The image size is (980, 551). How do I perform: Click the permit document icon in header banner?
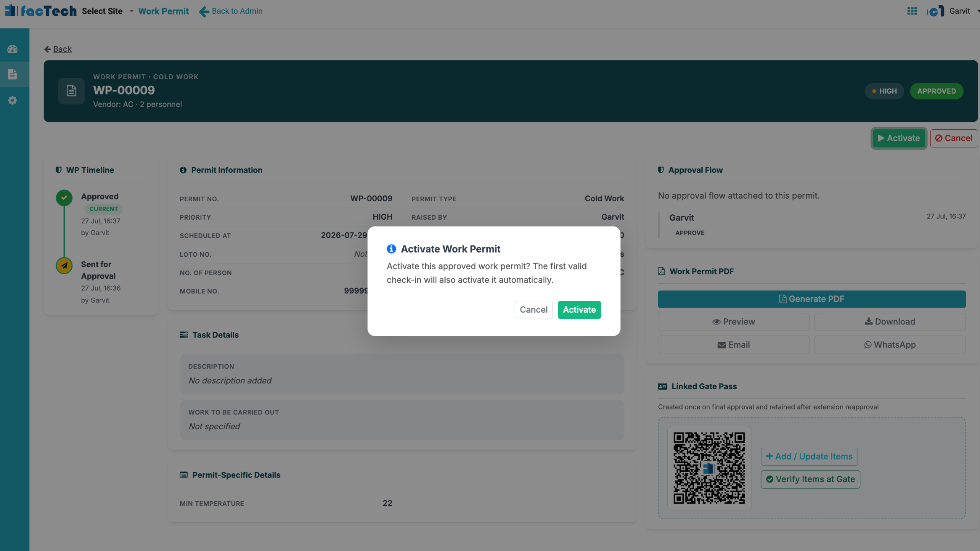tap(71, 91)
